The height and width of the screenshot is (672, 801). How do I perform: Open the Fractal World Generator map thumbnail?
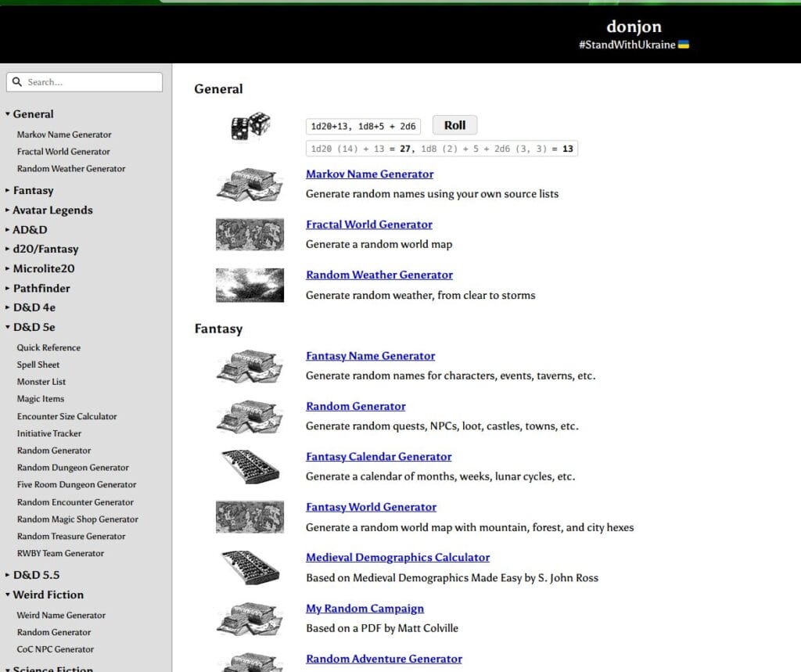(x=250, y=235)
